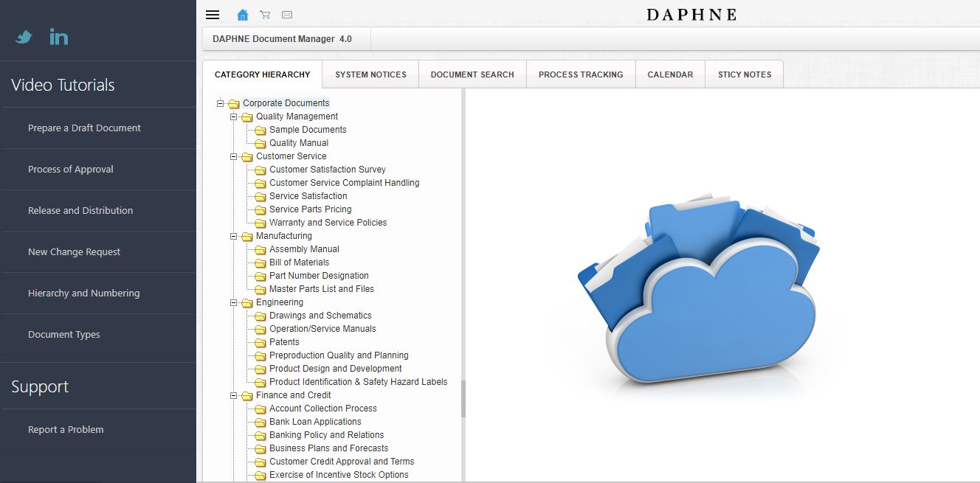Viewport: 980px width, 483px height.
Task: Open the Calendar tab
Action: pos(670,74)
